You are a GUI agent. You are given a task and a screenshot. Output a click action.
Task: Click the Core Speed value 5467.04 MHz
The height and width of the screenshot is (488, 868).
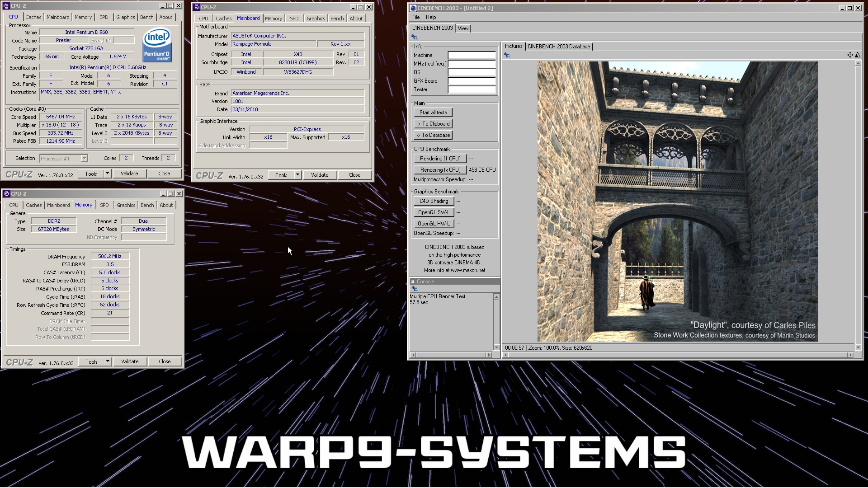point(61,117)
